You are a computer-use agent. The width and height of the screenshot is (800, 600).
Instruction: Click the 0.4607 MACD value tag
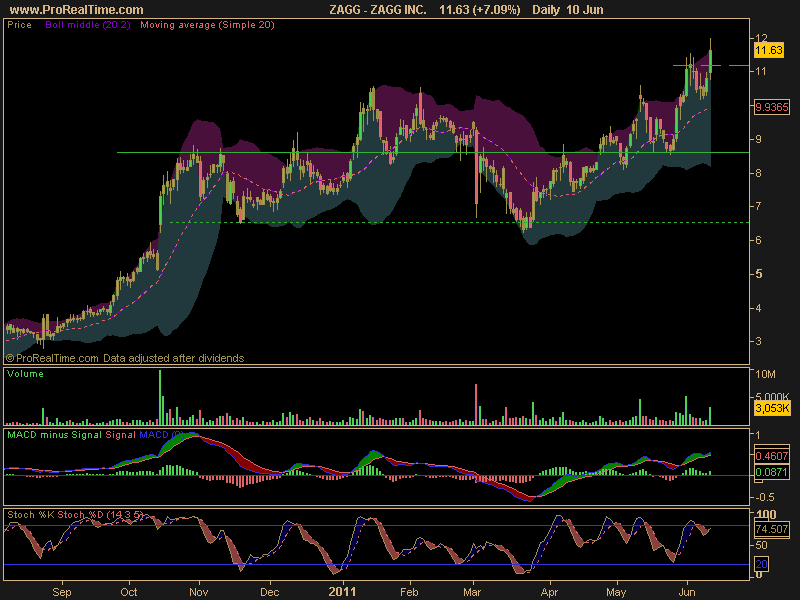(x=771, y=456)
